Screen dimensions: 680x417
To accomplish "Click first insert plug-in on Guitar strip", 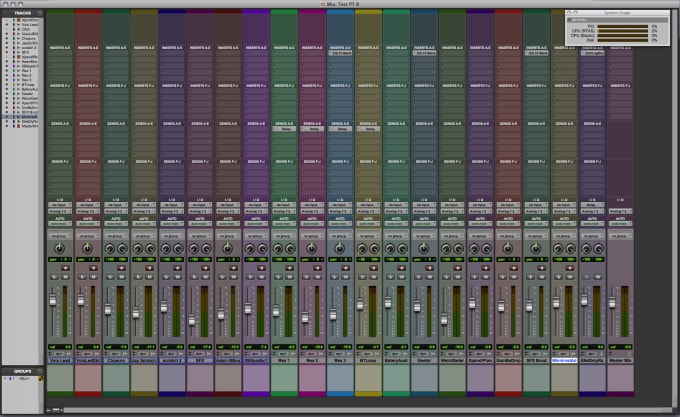I will pyautogui.click(x=424, y=53).
